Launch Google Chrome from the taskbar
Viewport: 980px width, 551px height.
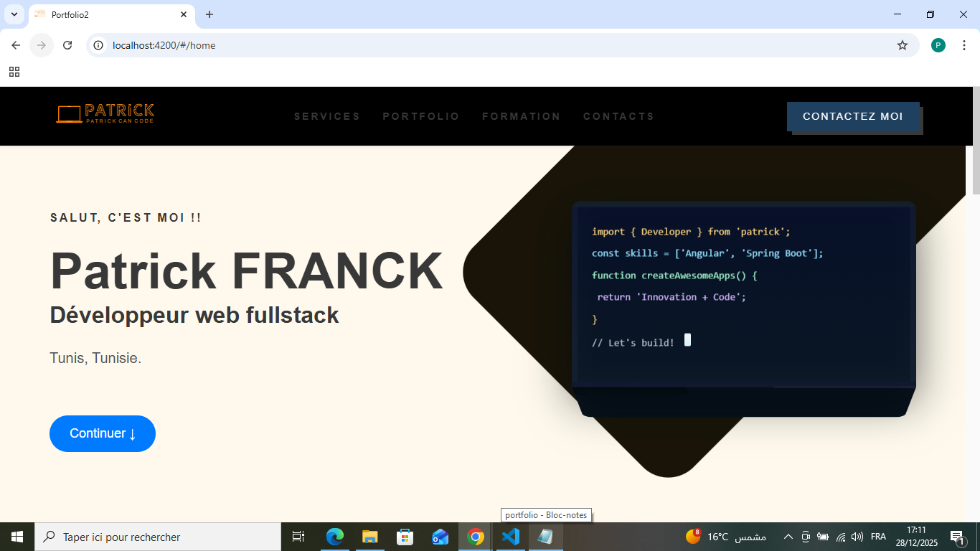click(x=475, y=536)
